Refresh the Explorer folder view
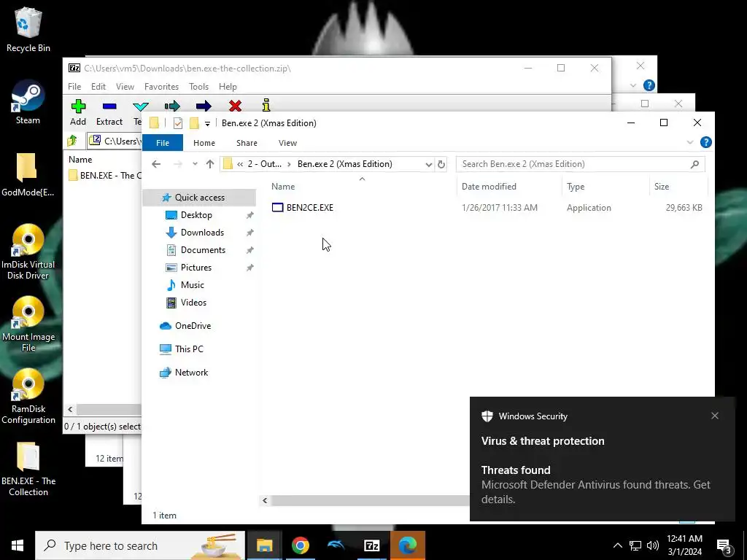Viewport: 747px width, 560px height. (441, 164)
